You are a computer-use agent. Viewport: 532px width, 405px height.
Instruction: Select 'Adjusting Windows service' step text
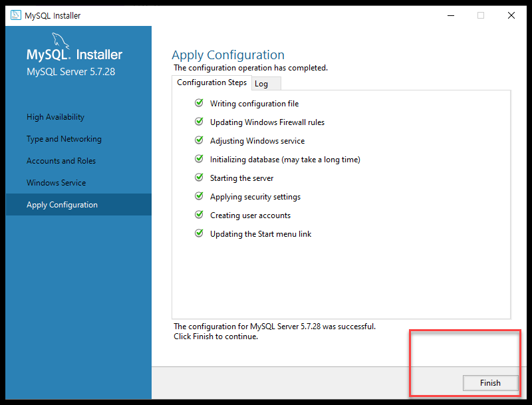[x=257, y=141]
